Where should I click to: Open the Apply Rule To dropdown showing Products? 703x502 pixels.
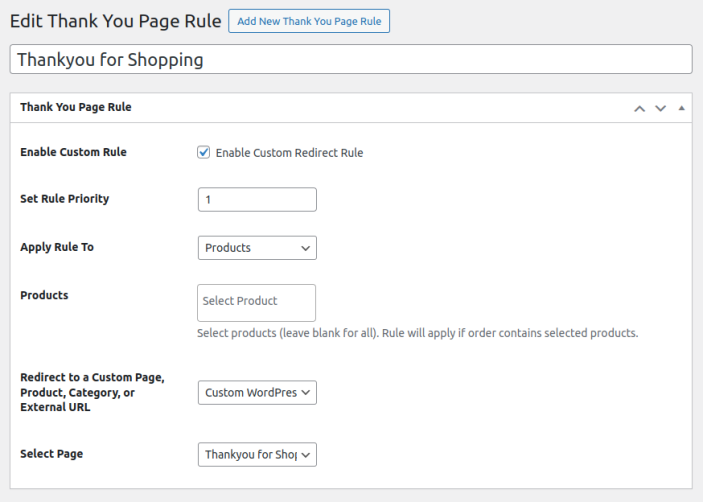pyautogui.click(x=257, y=248)
